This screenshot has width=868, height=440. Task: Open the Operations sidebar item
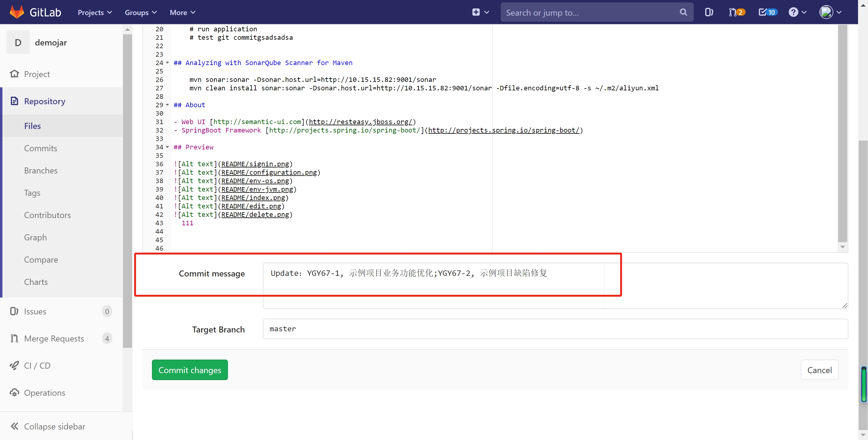click(45, 392)
